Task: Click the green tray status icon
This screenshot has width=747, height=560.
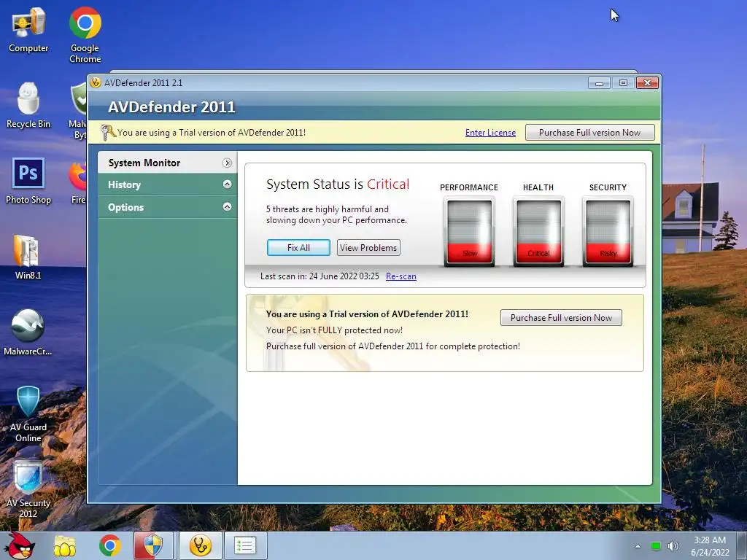Action: click(x=656, y=546)
